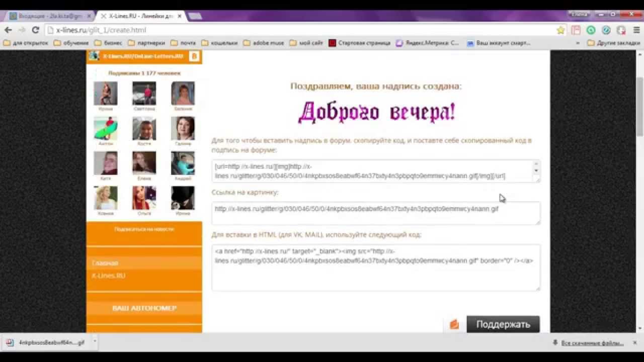Click the image link text box

376,213
